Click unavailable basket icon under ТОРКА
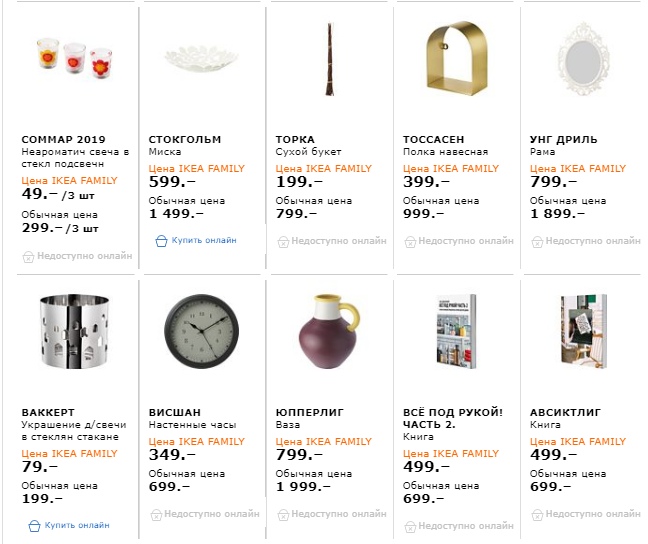Viewport: 648px width, 544px height. coord(283,241)
